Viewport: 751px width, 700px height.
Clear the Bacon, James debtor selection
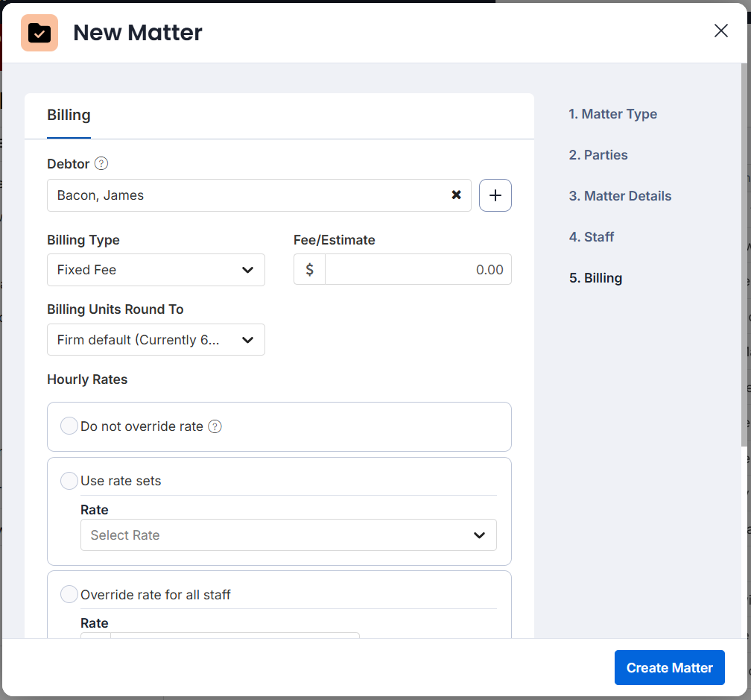click(x=457, y=195)
